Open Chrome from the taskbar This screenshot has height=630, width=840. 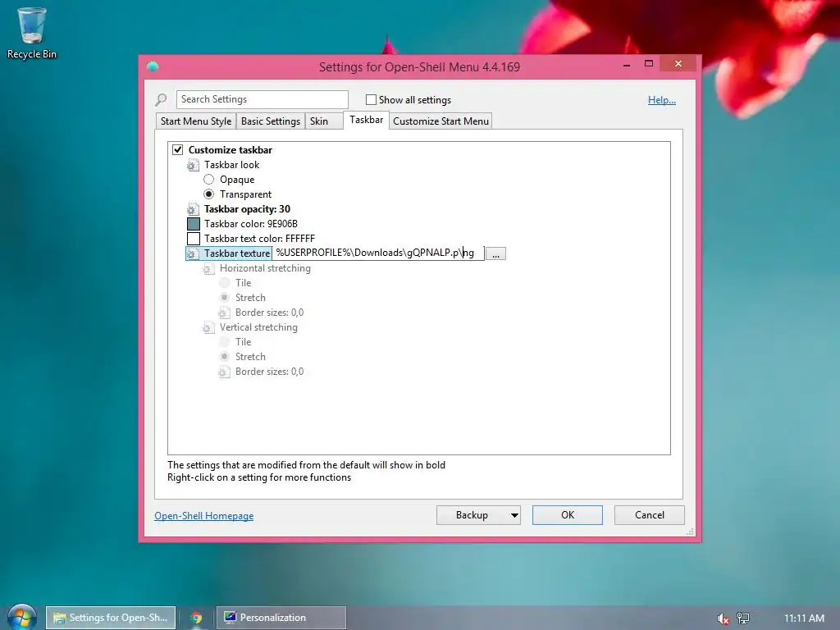pyautogui.click(x=196, y=618)
